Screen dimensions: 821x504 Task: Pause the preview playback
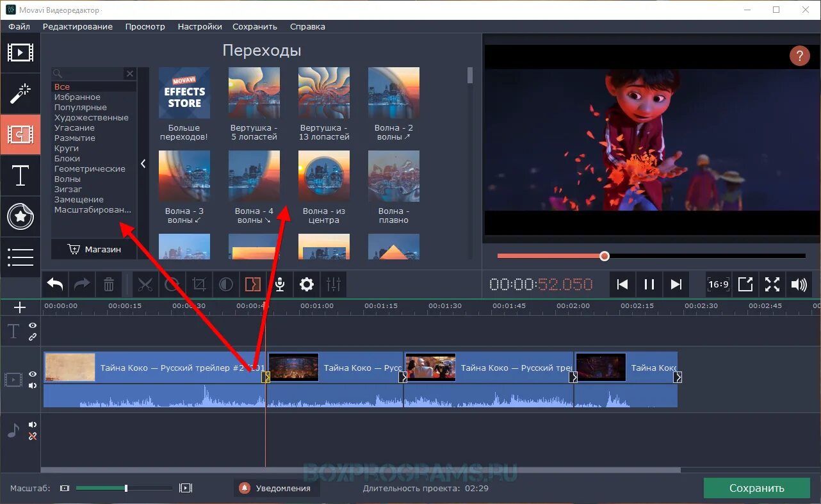point(649,284)
